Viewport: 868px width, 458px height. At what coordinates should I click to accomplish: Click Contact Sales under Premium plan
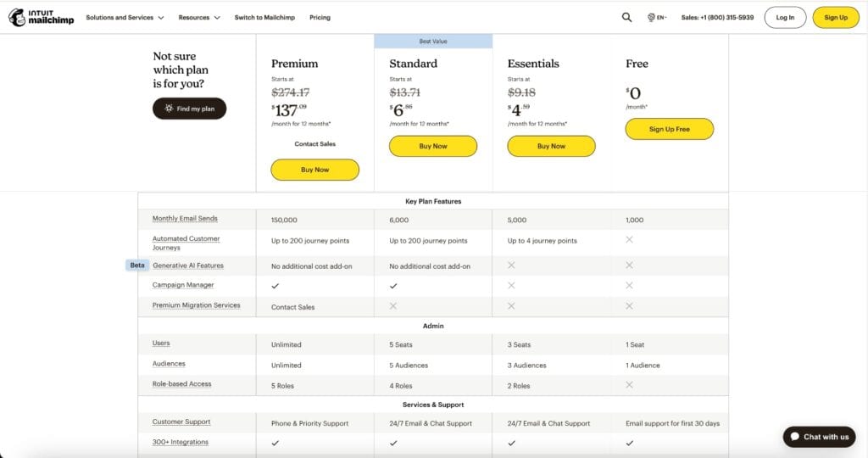315,143
